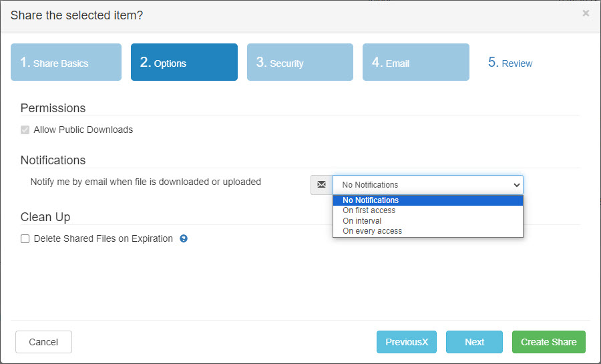Click the Notifications section heading

(x=53, y=160)
